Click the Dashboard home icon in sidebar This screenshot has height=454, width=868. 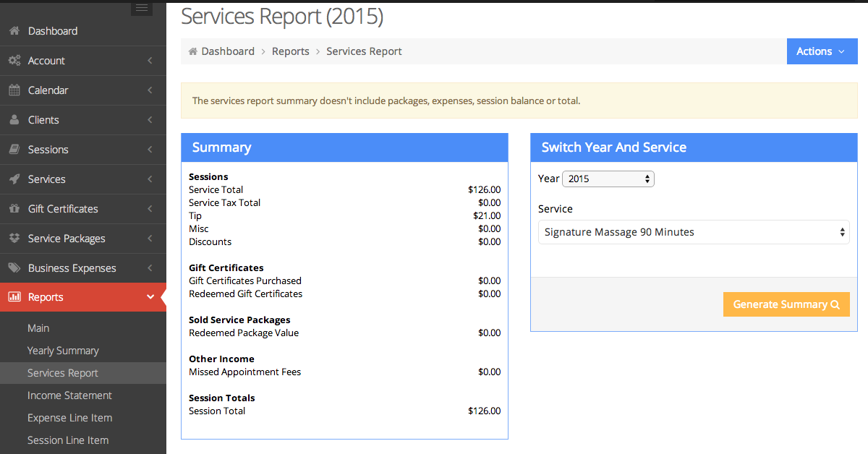[14, 31]
